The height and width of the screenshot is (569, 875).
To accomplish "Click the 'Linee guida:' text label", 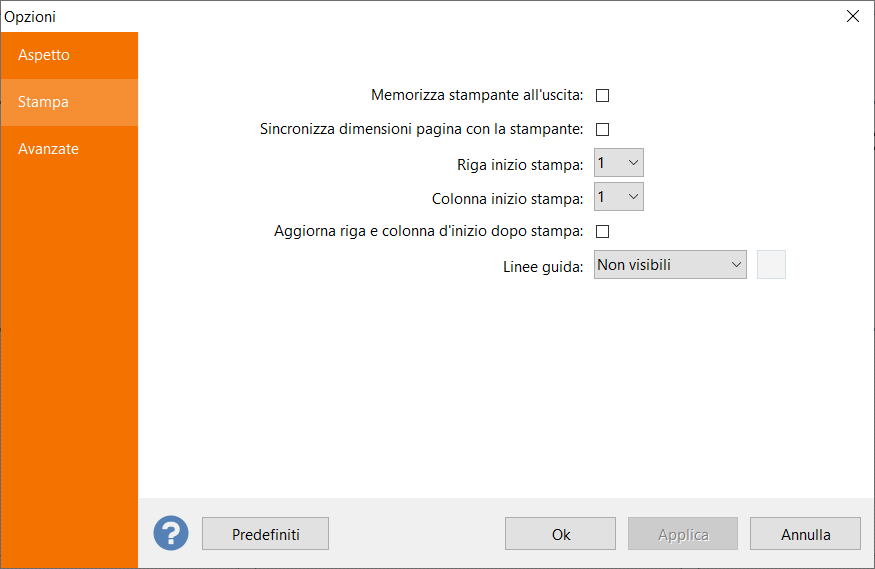I will point(543,267).
